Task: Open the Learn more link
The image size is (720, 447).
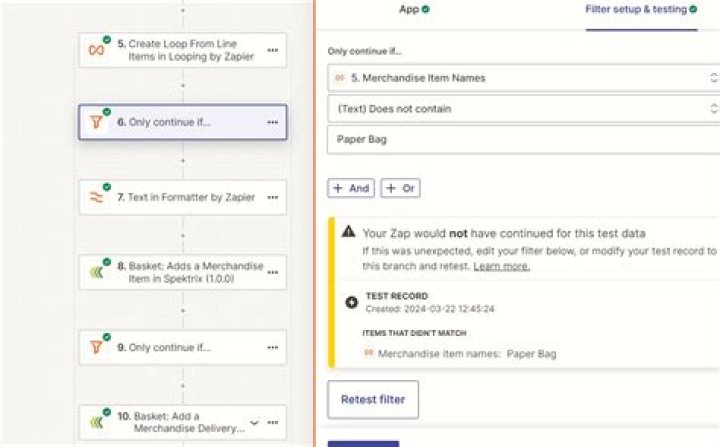Action: tap(501, 266)
